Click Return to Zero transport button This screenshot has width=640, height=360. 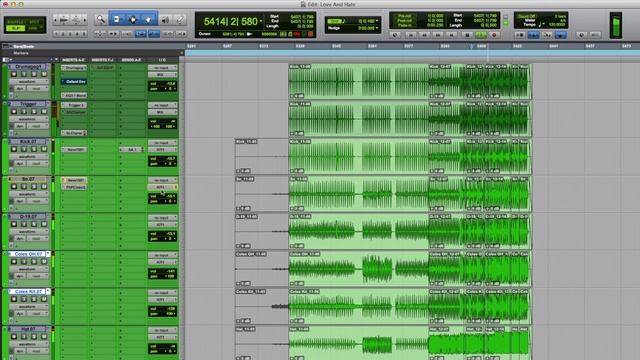[x=411, y=35]
